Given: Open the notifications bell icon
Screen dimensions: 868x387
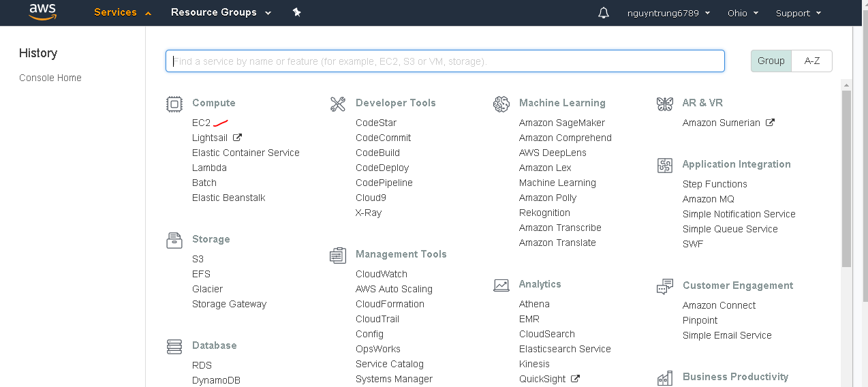Looking at the screenshot, I should 604,13.
